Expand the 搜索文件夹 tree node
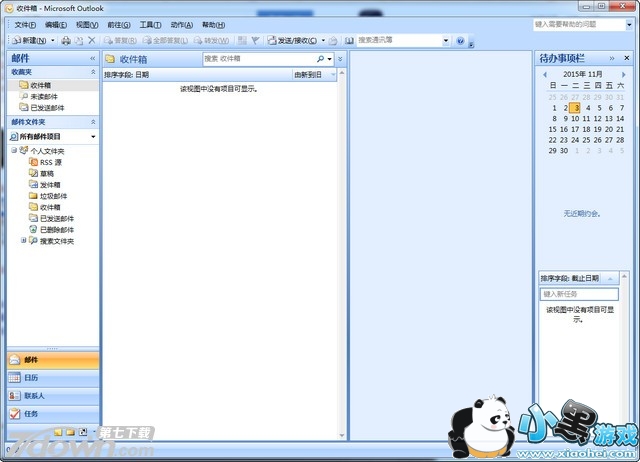This screenshot has height=462, width=640. coord(24,241)
